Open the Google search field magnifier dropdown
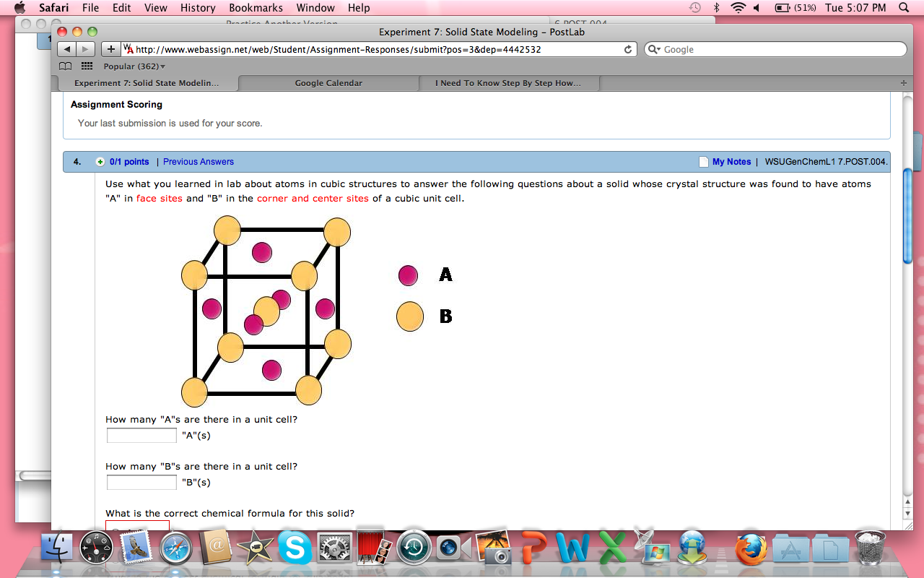Image resolution: width=924 pixels, height=578 pixels. 653,49
